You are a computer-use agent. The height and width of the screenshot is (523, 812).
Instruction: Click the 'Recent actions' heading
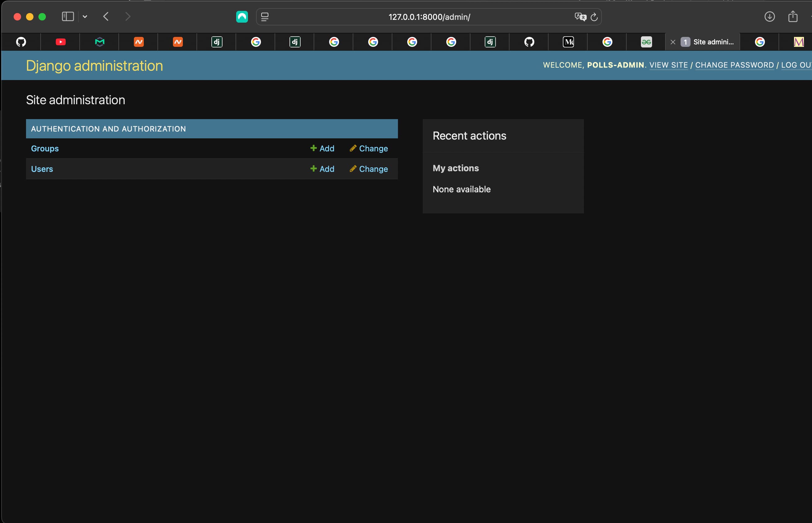point(469,136)
